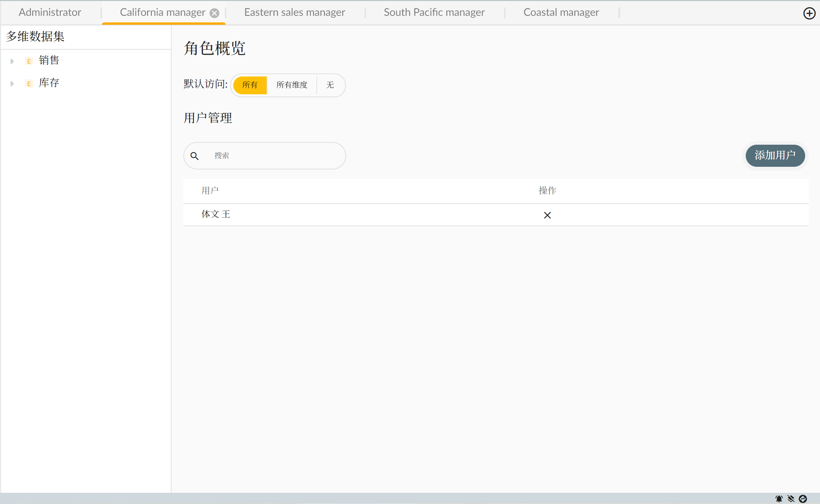Image resolution: width=820 pixels, height=504 pixels.
Task: Select the Coastal manager tab
Action: [x=561, y=12]
